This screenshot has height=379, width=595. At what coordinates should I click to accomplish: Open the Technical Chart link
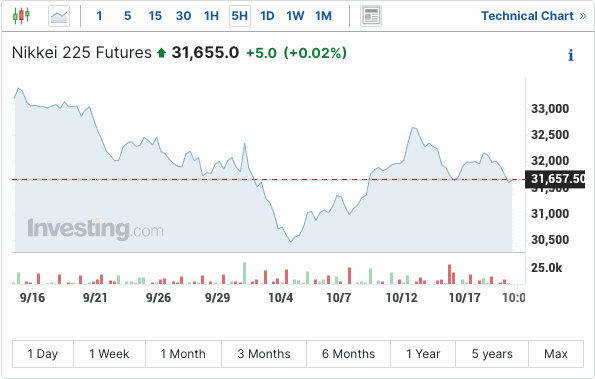click(534, 16)
